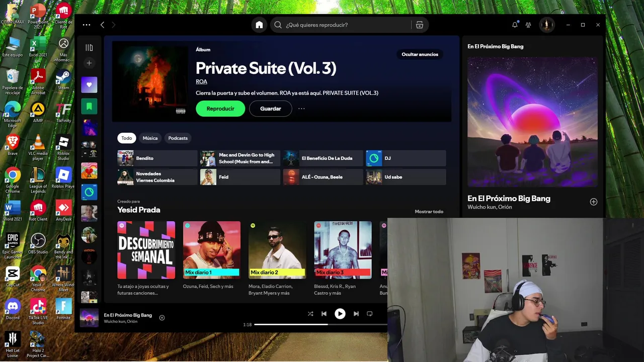
Task: Select the Música filter
Action: point(150,138)
